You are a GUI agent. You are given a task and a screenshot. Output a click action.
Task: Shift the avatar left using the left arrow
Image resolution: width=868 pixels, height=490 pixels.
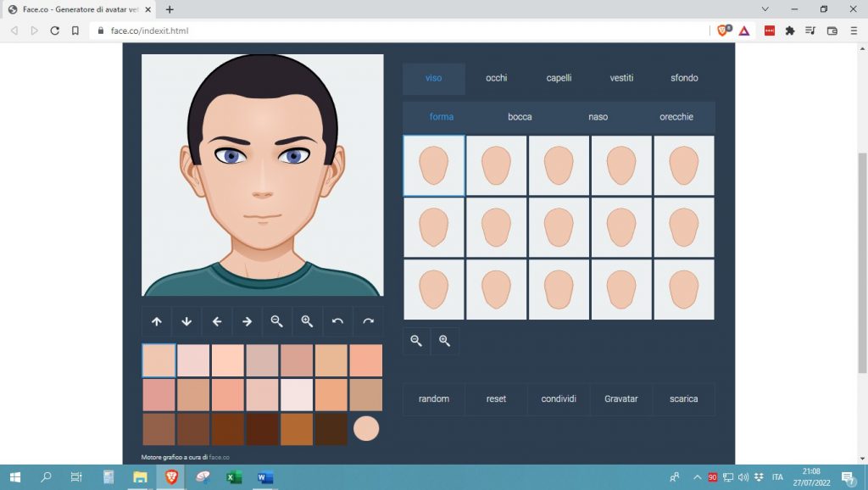click(x=217, y=321)
